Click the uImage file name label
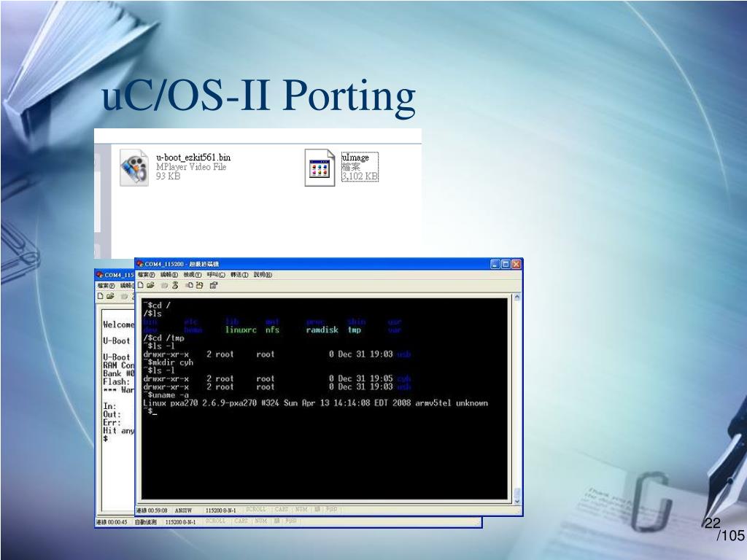 coord(355,157)
